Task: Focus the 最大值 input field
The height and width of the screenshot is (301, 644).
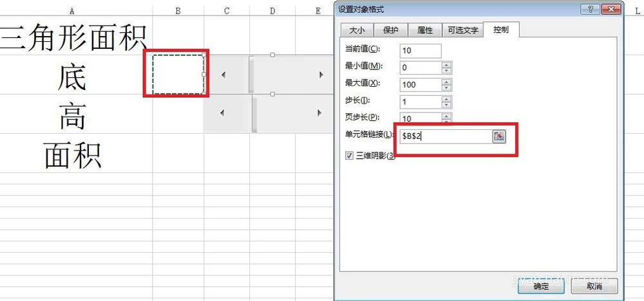Action: pyautogui.click(x=421, y=85)
